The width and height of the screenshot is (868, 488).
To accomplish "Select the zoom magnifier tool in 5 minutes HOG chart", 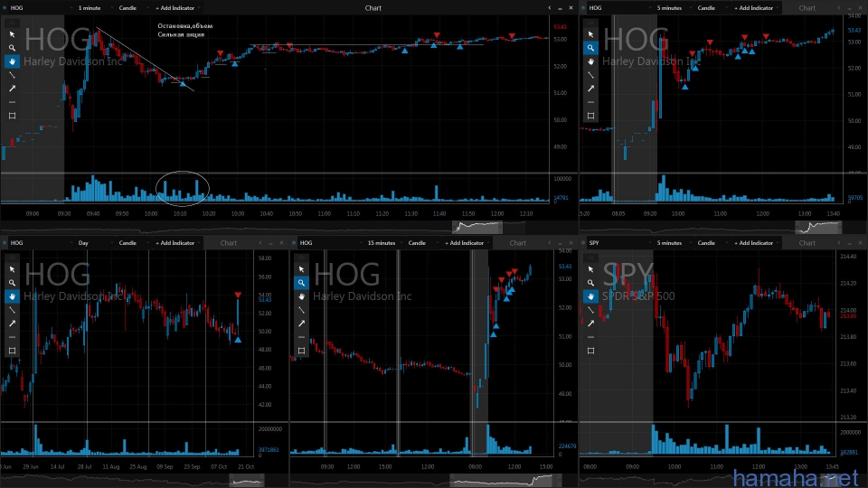I will [x=590, y=48].
